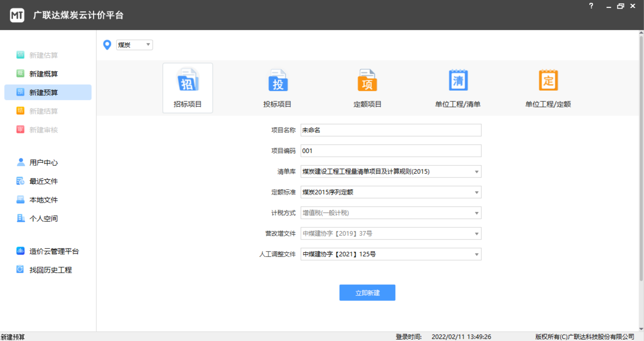The image size is (644, 341).
Task: Switch to 新建概算 menu item
Action: click(x=43, y=74)
